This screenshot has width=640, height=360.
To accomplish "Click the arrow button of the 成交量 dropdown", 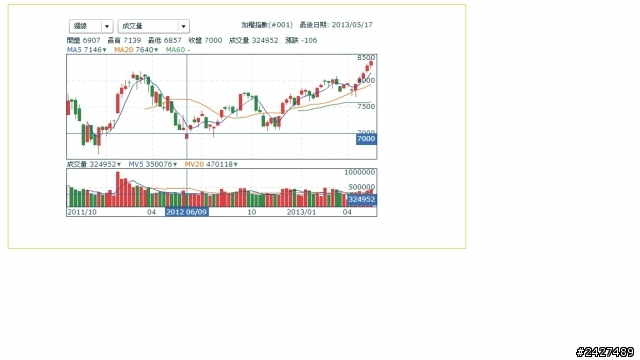I will point(184,26).
